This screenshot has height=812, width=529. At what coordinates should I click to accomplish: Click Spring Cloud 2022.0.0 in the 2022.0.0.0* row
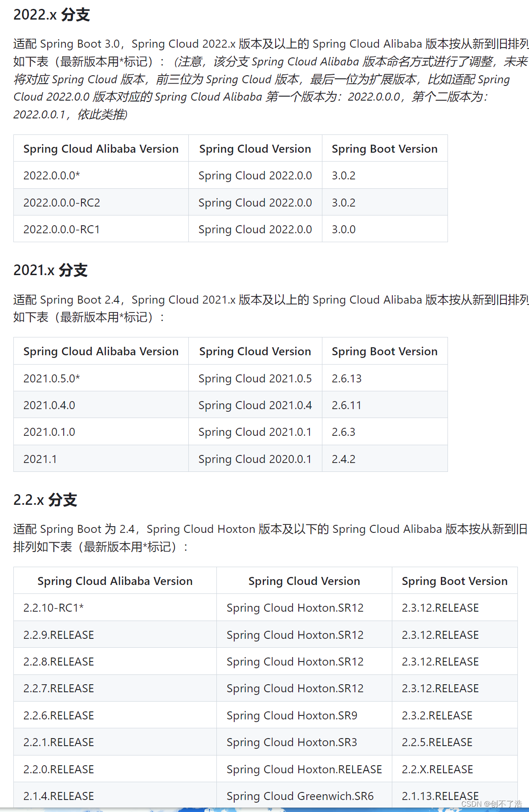[255, 175]
